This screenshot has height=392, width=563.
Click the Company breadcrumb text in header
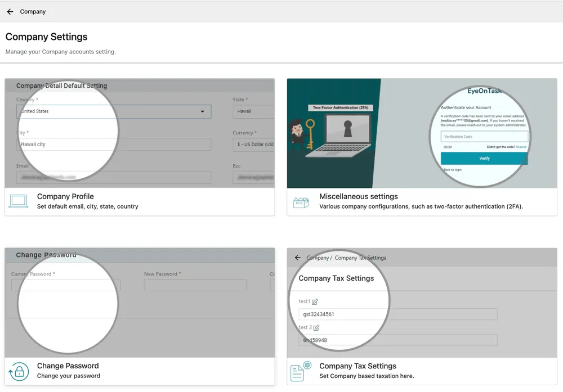coord(33,11)
